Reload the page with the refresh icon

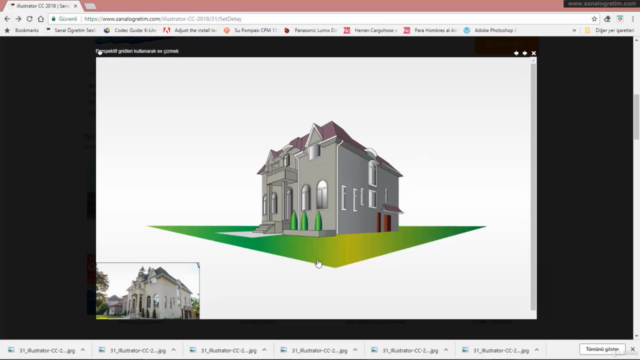point(29,19)
